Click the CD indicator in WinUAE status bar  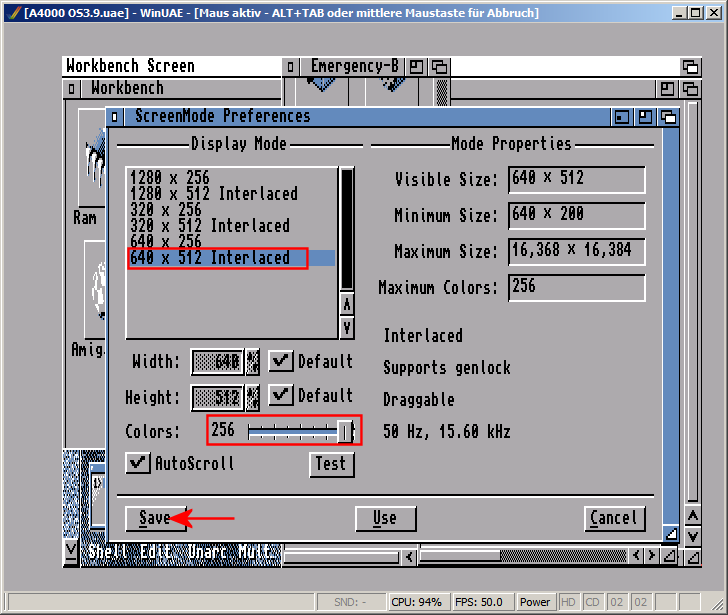pos(592,602)
